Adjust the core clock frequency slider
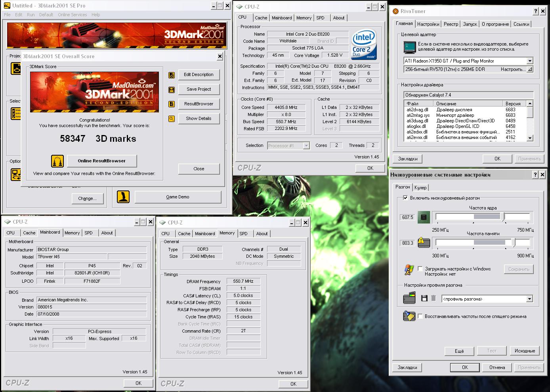The width and height of the screenshot is (550, 392). (503, 217)
